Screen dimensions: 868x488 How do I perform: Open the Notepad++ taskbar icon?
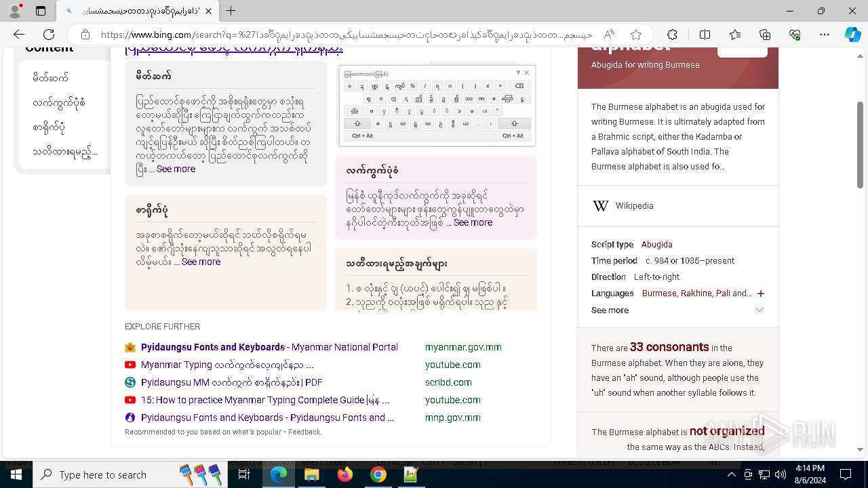[x=411, y=474]
